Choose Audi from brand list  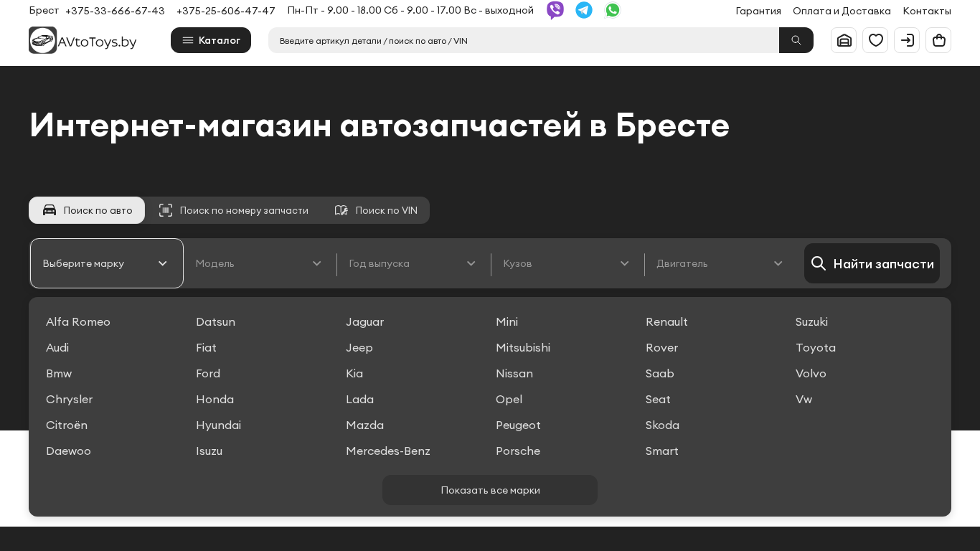tap(57, 347)
